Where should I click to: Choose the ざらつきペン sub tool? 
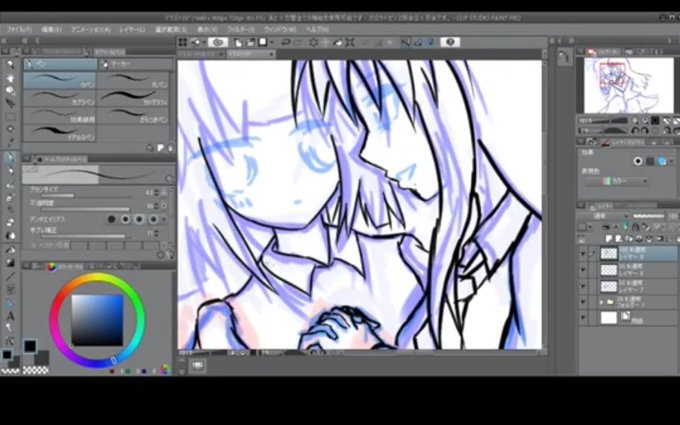click(134, 115)
